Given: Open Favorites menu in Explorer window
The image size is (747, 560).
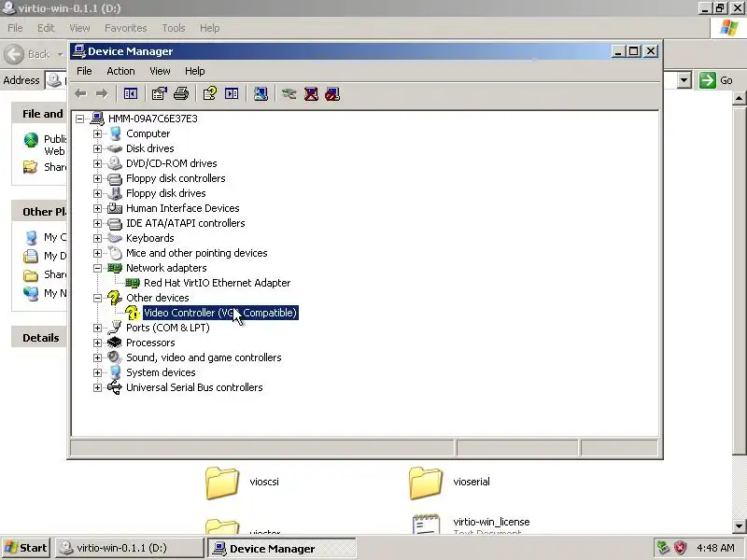Looking at the screenshot, I should point(126,28).
